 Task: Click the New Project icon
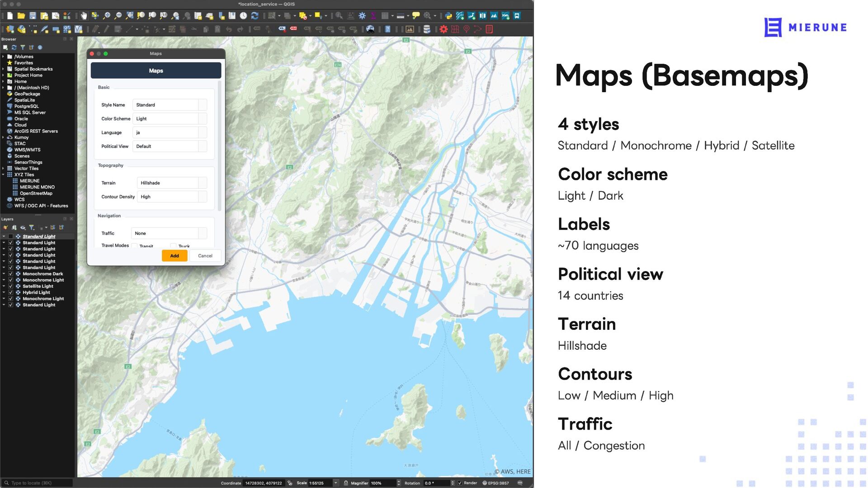tap(10, 16)
